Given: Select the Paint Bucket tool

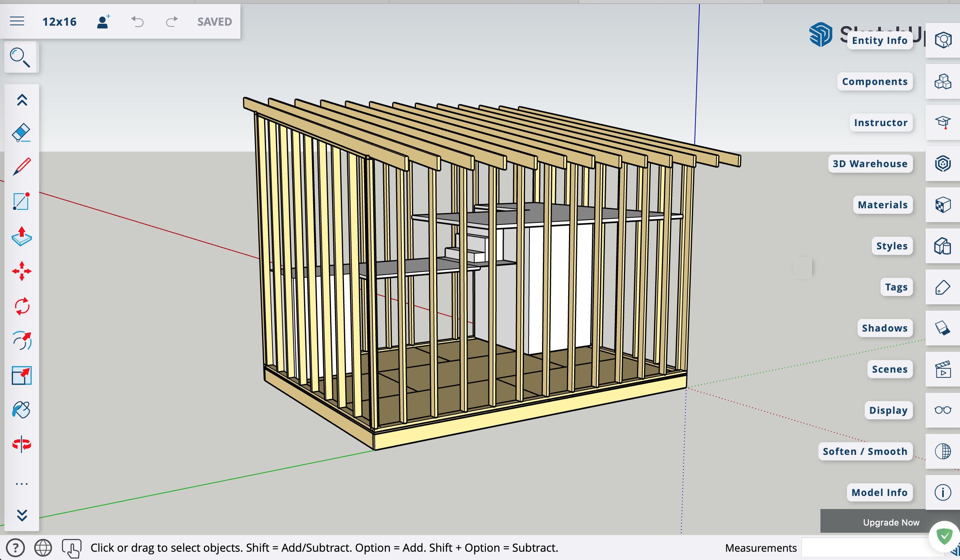Looking at the screenshot, I should point(21,410).
